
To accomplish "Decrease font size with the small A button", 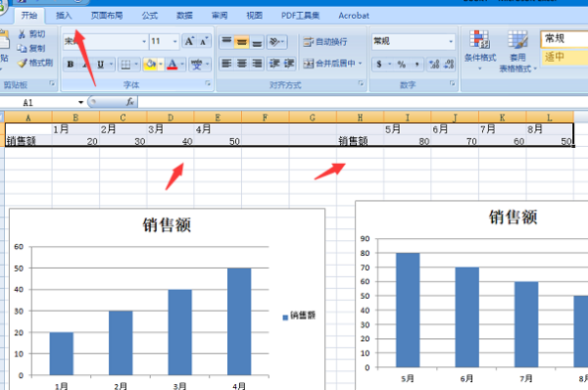I will pyautogui.click(x=203, y=41).
